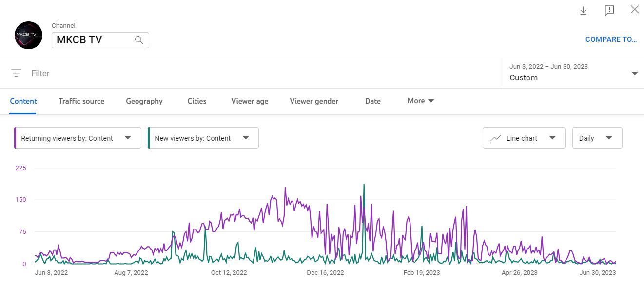Click the search magnifier in channel box

(x=139, y=40)
